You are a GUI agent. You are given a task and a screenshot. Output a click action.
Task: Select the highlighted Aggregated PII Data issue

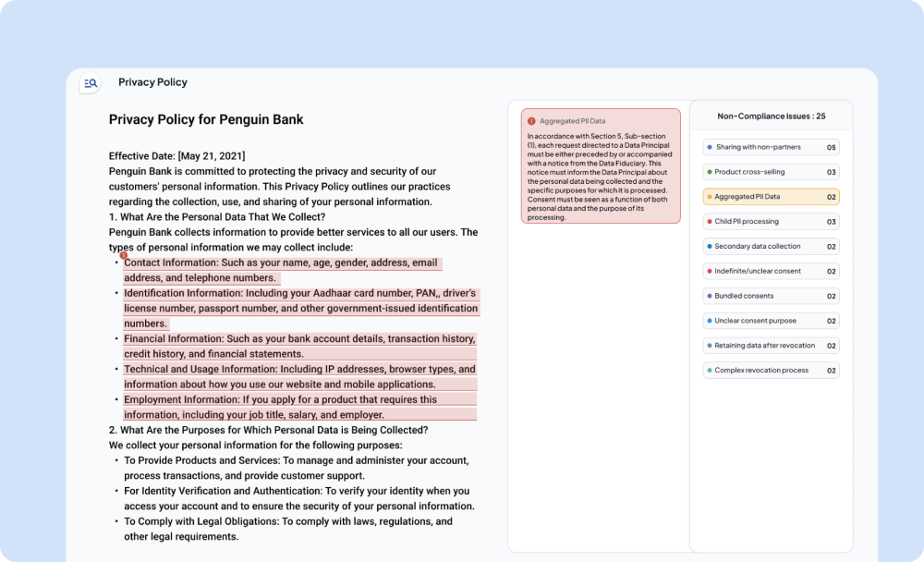tap(771, 197)
